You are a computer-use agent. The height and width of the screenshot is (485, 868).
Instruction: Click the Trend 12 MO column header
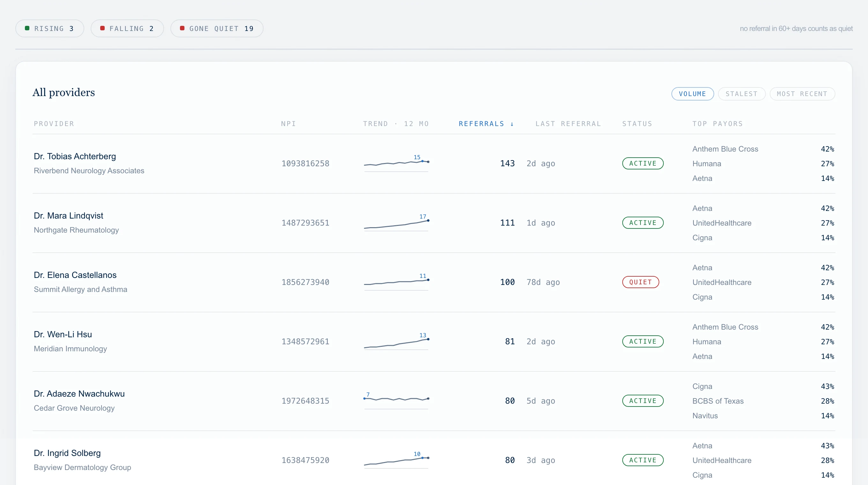[396, 124]
